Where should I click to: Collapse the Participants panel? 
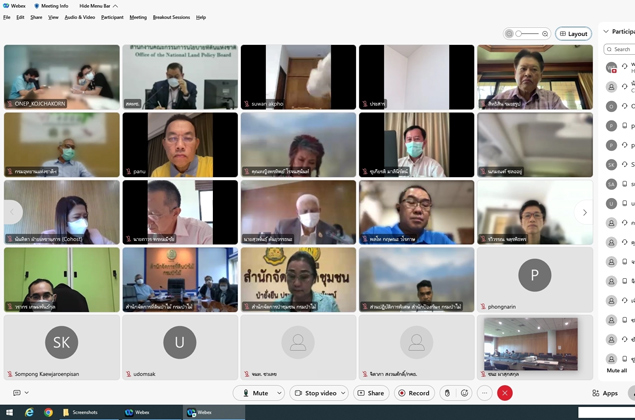tap(606, 31)
